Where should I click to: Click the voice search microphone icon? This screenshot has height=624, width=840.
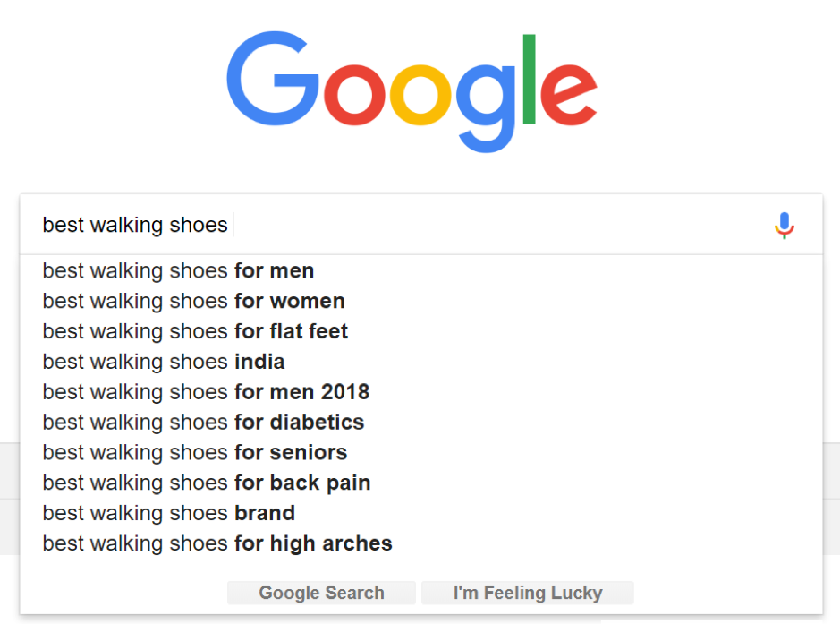(784, 225)
